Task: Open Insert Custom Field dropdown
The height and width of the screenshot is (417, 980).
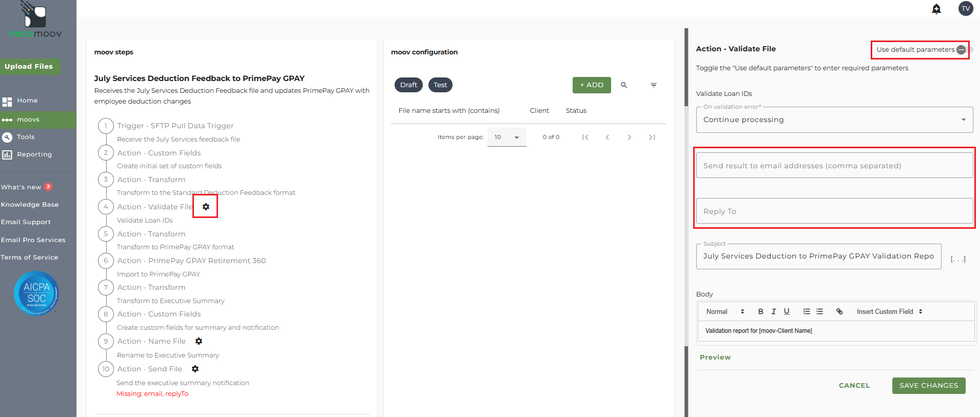Action: pyautogui.click(x=890, y=311)
